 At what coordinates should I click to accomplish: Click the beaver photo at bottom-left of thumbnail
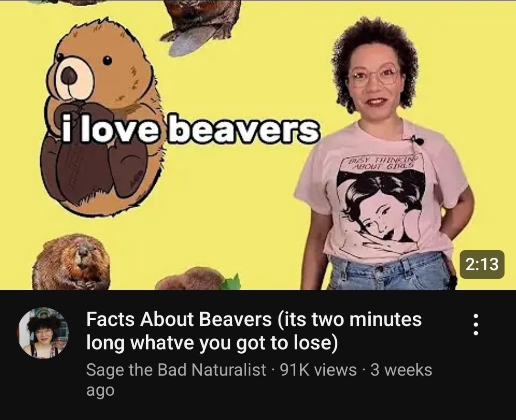[x=72, y=262]
